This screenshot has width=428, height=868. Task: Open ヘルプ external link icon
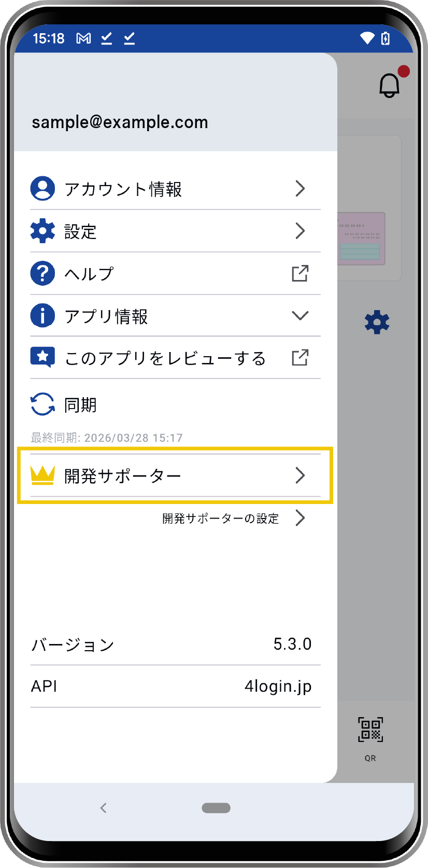(300, 273)
